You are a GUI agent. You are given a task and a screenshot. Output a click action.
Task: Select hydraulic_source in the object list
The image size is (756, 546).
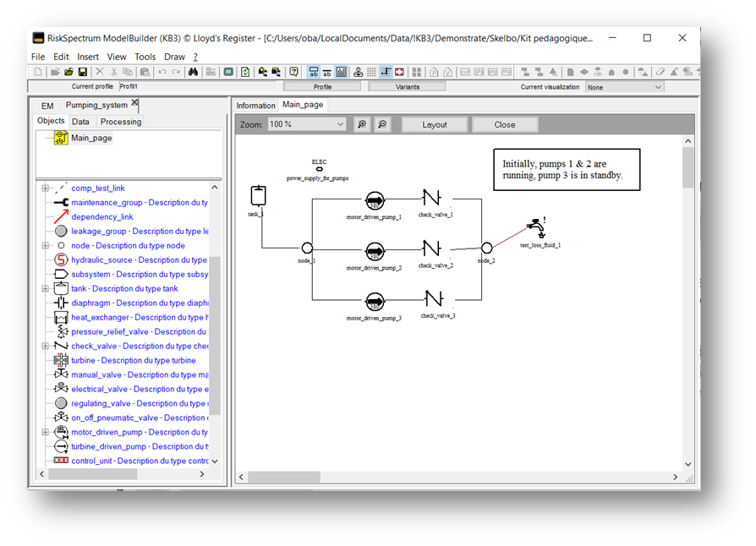(x=139, y=259)
